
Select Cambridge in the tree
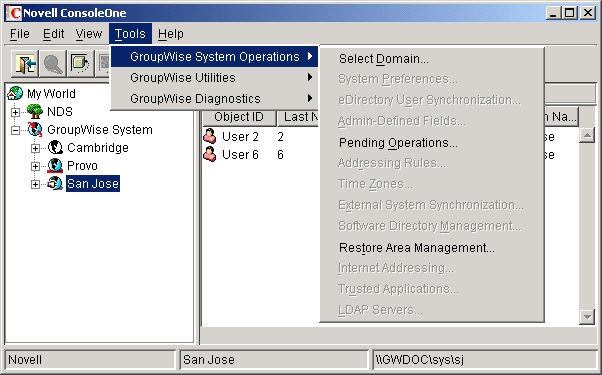pos(98,148)
